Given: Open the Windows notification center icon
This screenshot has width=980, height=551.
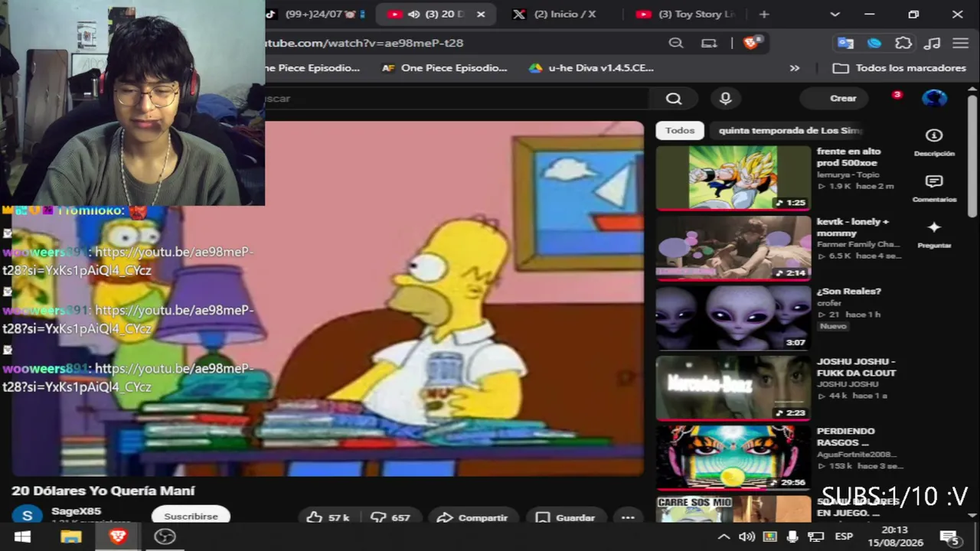Looking at the screenshot, I should coord(950,536).
